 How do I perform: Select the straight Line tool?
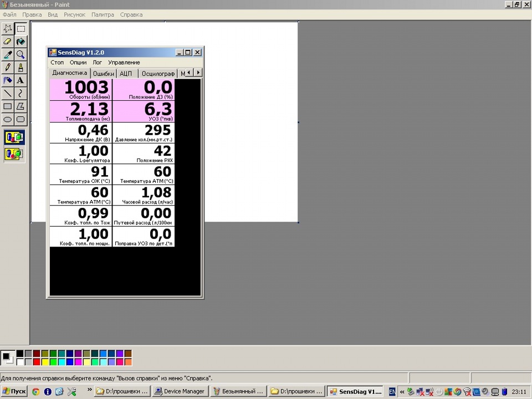point(8,93)
